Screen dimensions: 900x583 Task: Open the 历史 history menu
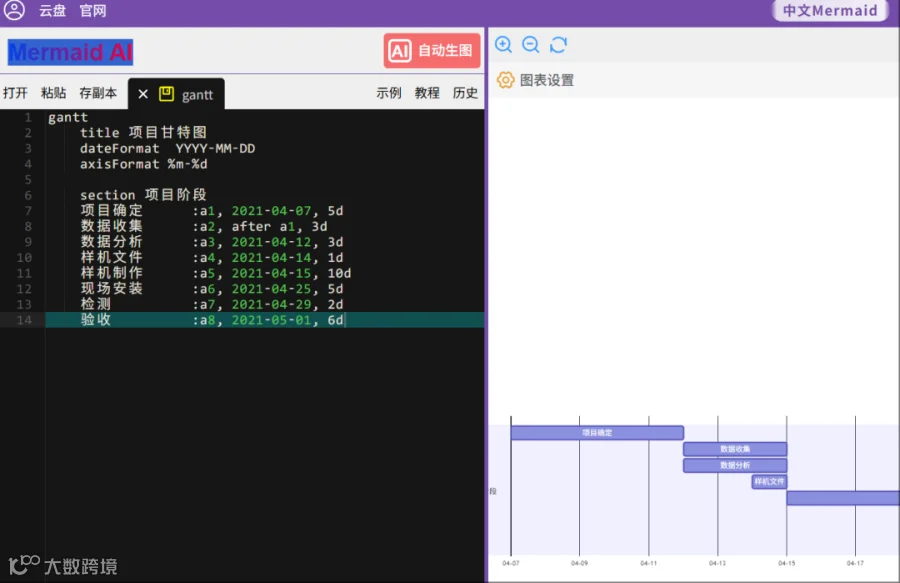click(465, 93)
